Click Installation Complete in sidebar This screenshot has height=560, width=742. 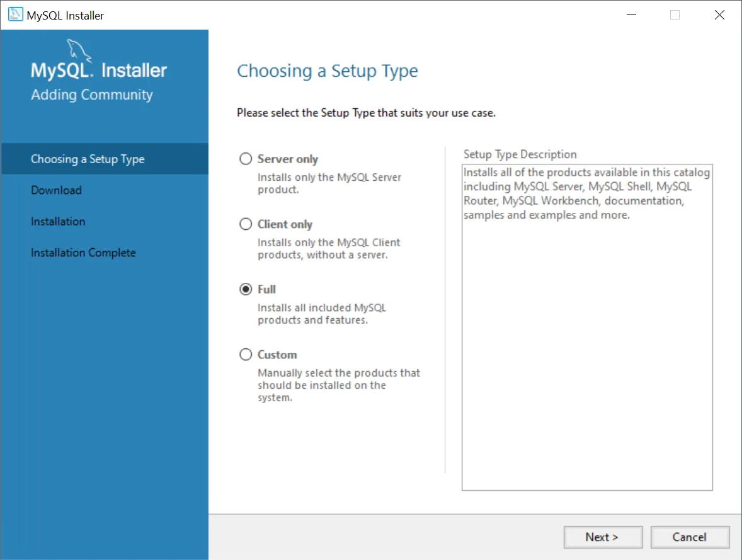pos(83,252)
